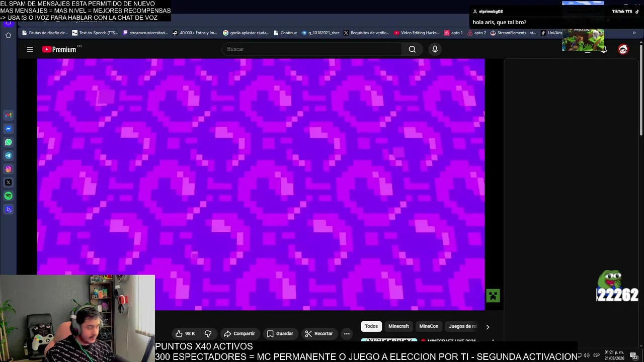Open Pautas de diseño bookmark
644x362 pixels.
click(x=45, y=33)
